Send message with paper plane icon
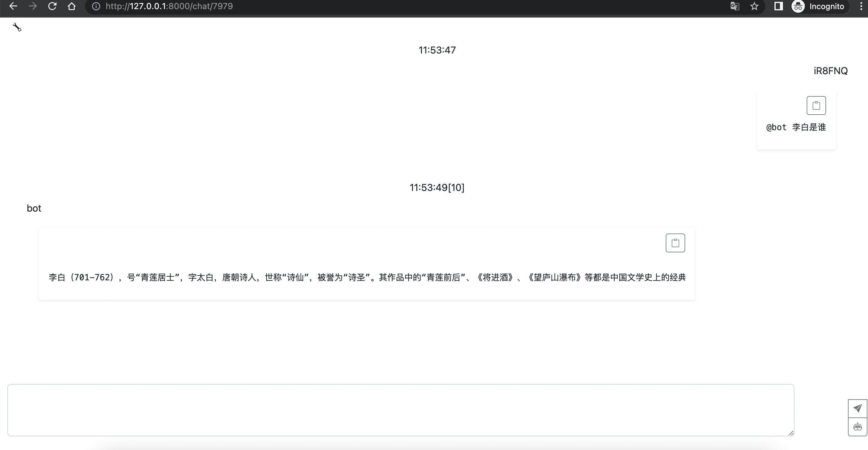This screenshot has height=450, width=868. point(857,409)
